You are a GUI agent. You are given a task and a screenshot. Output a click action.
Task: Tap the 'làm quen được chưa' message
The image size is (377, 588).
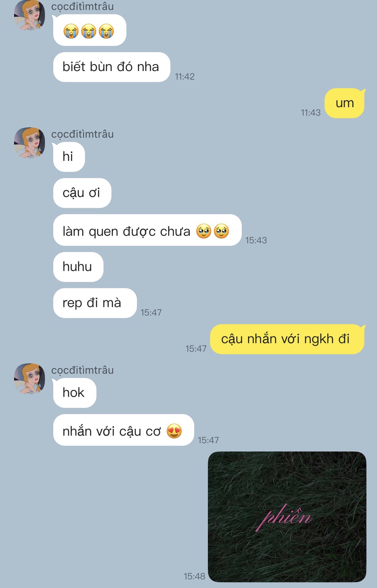tap(147, 230)
